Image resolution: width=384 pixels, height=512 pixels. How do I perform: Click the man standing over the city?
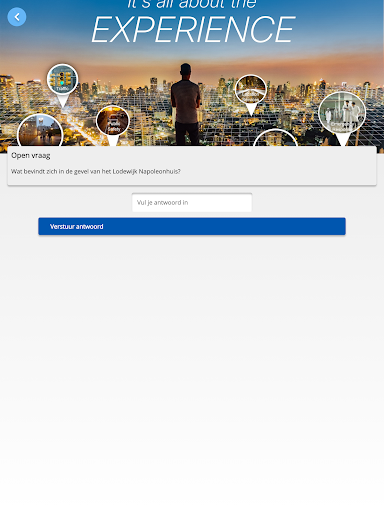(186, 104)
